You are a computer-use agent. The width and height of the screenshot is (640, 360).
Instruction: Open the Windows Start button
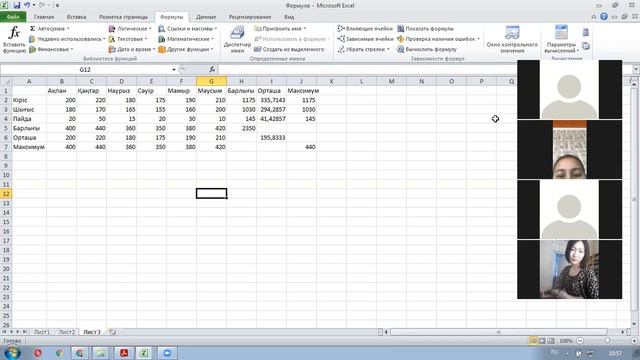point(12,353)
